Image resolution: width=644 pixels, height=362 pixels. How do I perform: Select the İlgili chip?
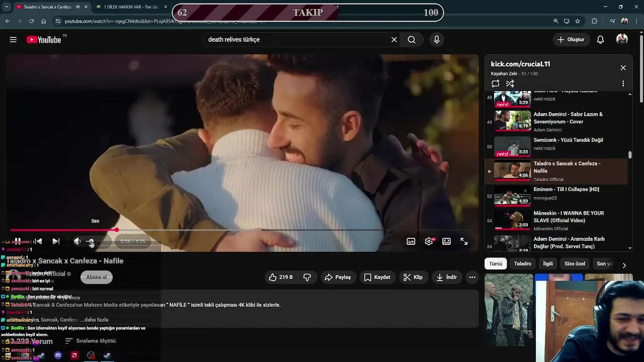[x=548, y=263]
